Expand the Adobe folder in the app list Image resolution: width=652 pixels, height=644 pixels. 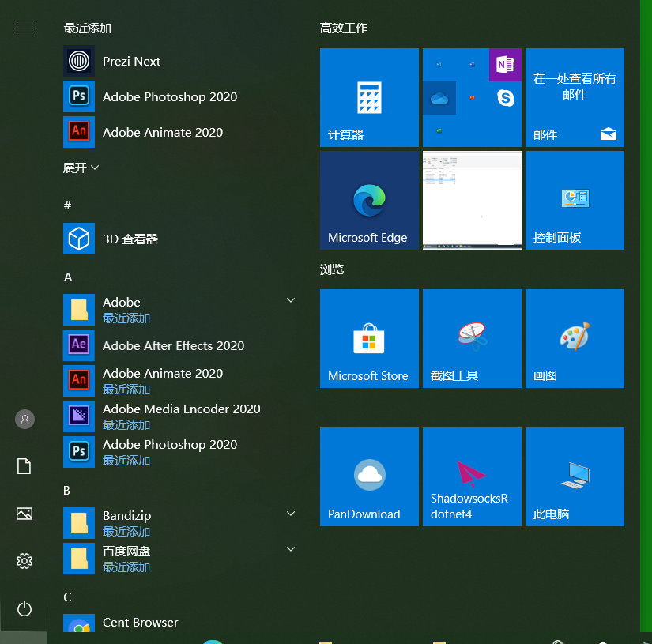coord(290,300)
